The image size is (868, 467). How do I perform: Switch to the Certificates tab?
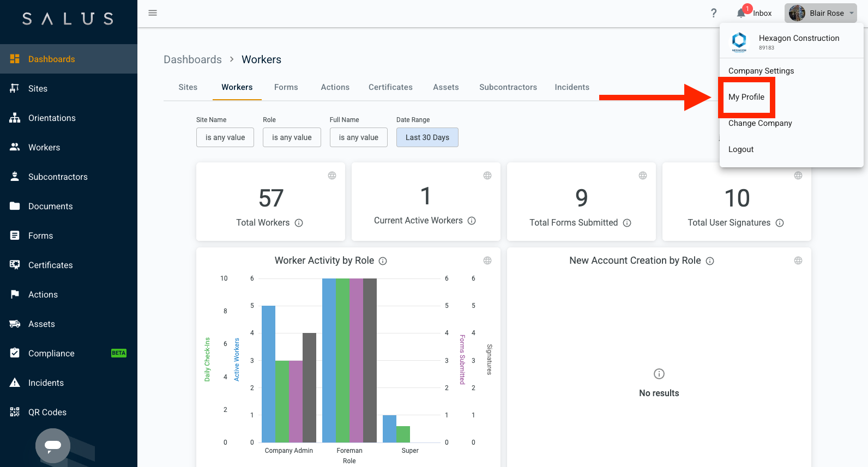point(390,87)
